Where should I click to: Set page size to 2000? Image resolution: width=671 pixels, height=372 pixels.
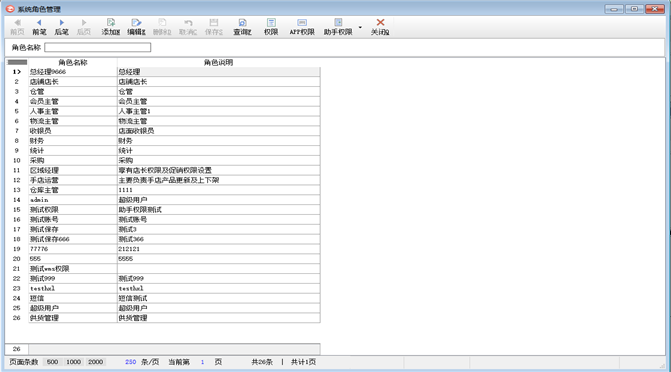tap(95, 362)
